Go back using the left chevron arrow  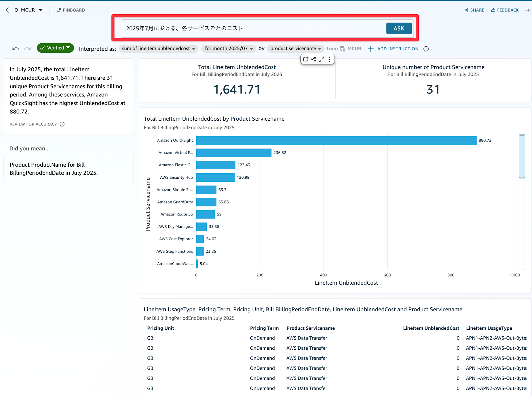tap(7, 10)
